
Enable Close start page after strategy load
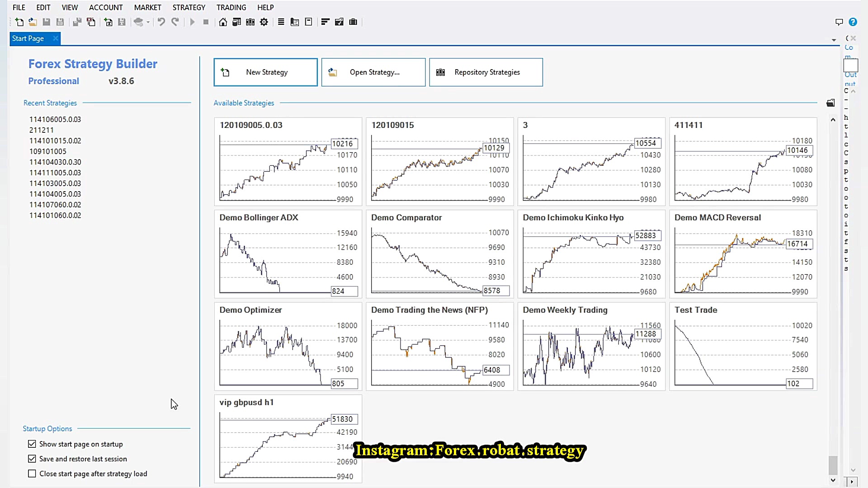[x=32, y=474]
